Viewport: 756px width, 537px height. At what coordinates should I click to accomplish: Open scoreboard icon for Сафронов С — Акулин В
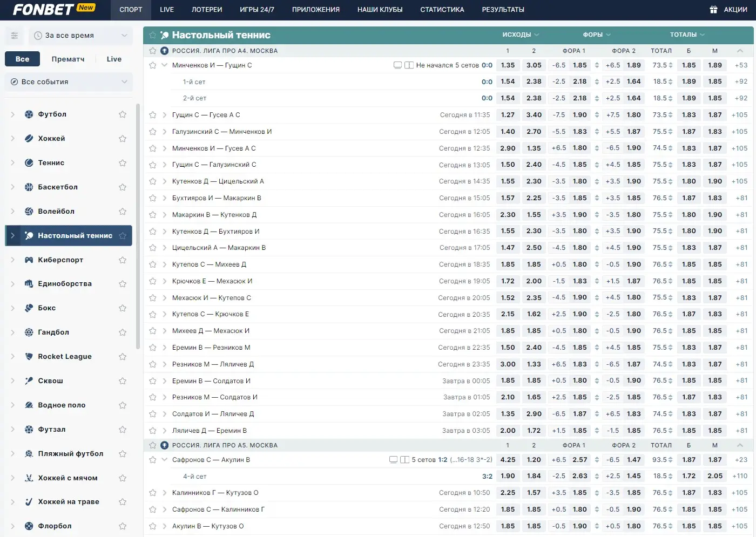(x=404, y=460)
